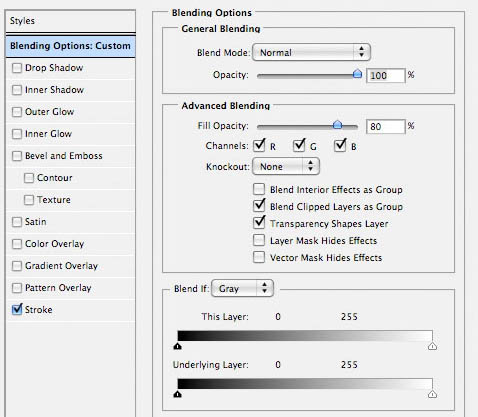
Task: Open the Blend Mode dropdown
Action: click(x=311, y=52)
